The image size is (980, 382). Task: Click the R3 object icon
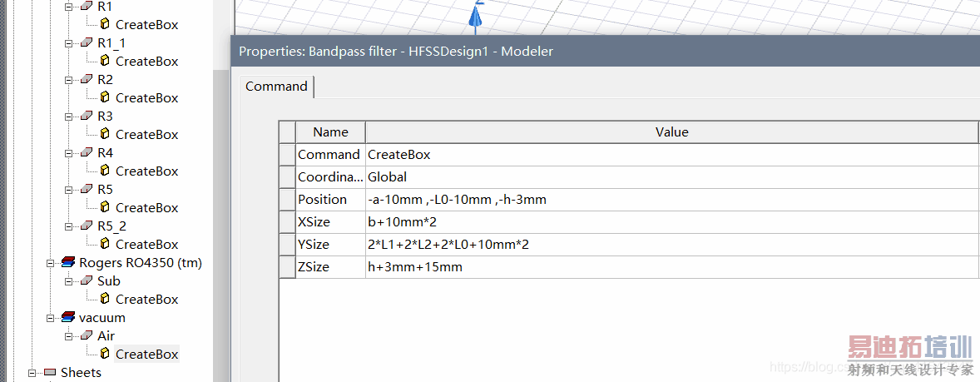[x=87, y=116]
